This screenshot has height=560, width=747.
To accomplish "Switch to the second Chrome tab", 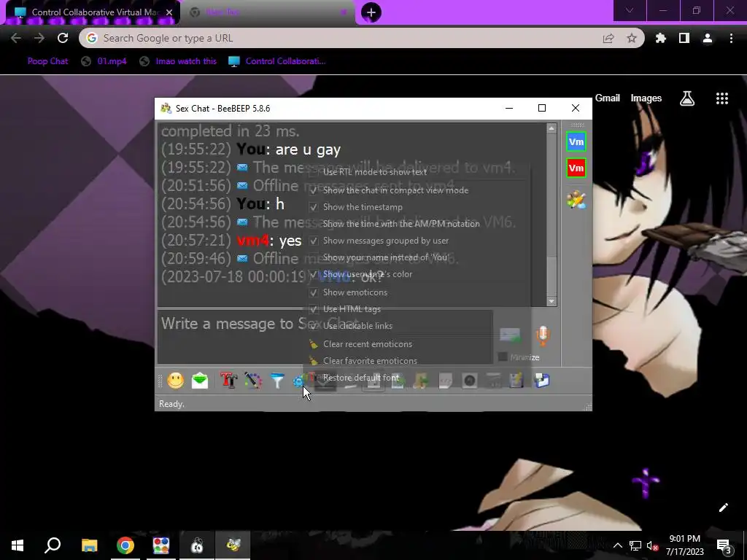I will (268, 12).
